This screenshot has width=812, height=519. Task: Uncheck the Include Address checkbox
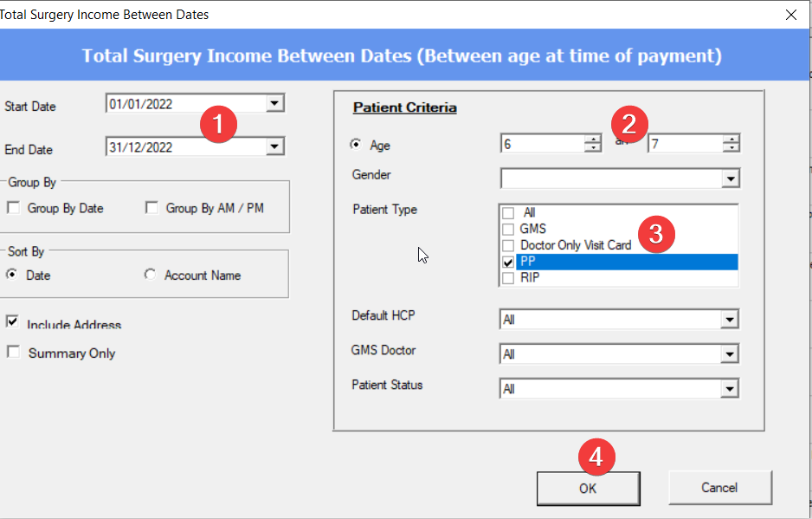pos(13,322)
